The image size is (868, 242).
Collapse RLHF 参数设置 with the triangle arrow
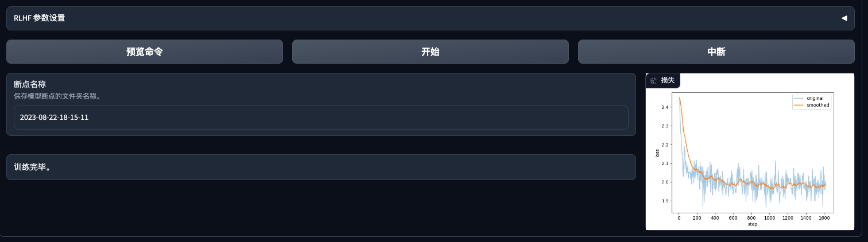click(x=844, y=18)
